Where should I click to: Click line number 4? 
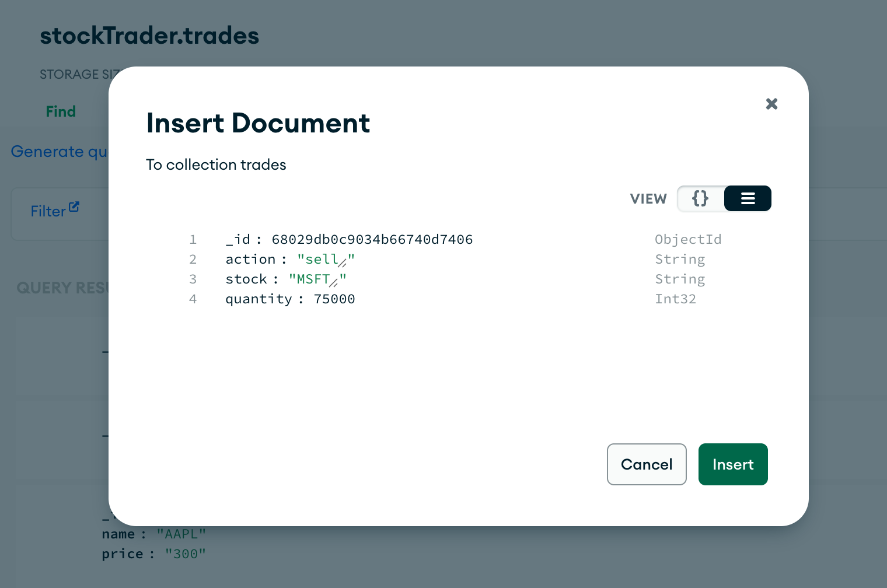(x=193, y=299)
